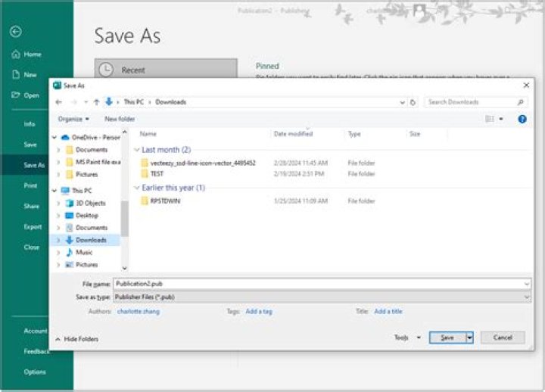Click the Forward arrow in Save As dialog

(x=73, y=102)
